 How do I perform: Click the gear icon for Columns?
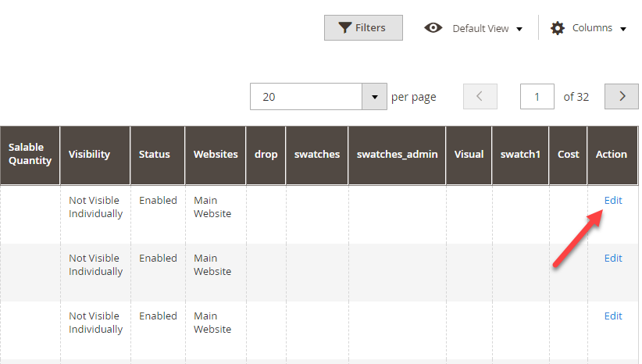click(x=557, y=28)
